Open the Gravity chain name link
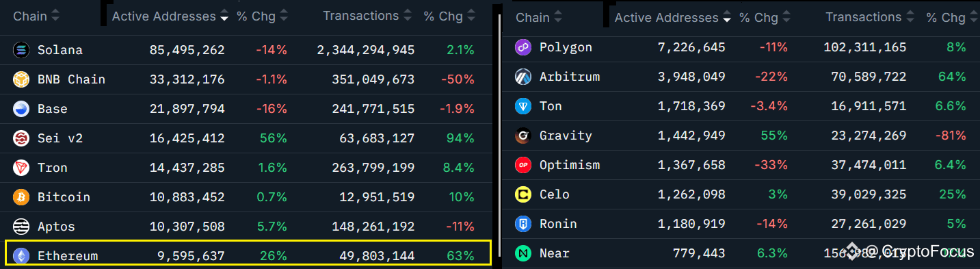This screenshot has height=269, width=980. (x=566, y=136)
